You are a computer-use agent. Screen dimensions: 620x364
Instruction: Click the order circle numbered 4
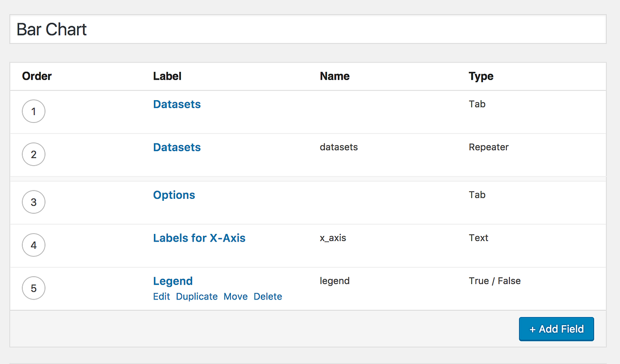point(34,245)
